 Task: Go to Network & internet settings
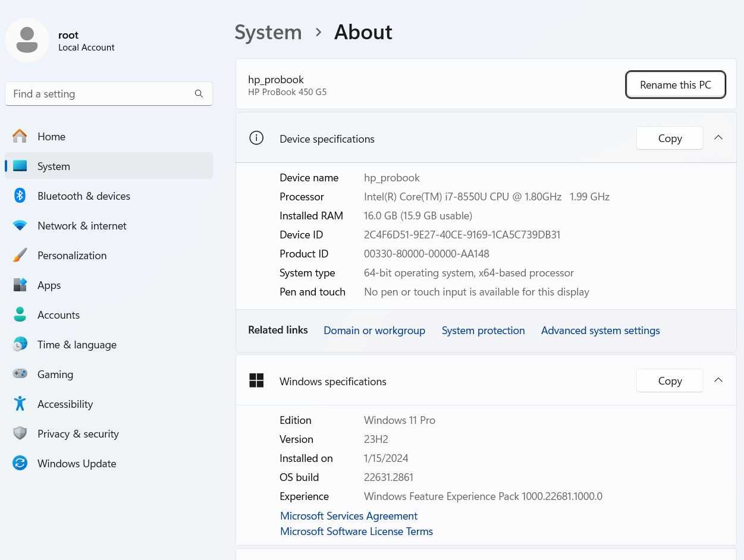pyautogui.click(x=109, y=225)
